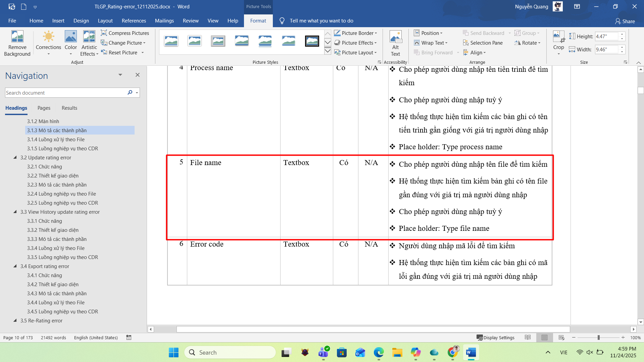Collapse the 3.2 Update rating error heading
The width and height of the screenshot is (644, 362).
[x=15, y=157]
